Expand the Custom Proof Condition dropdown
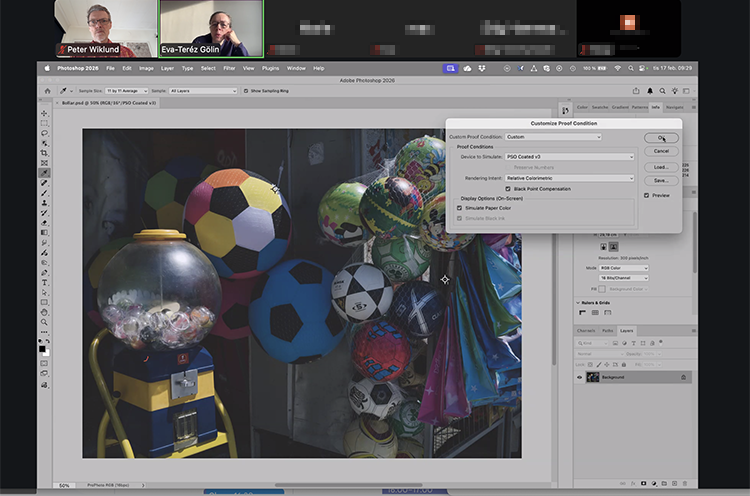 pos(553,137)
